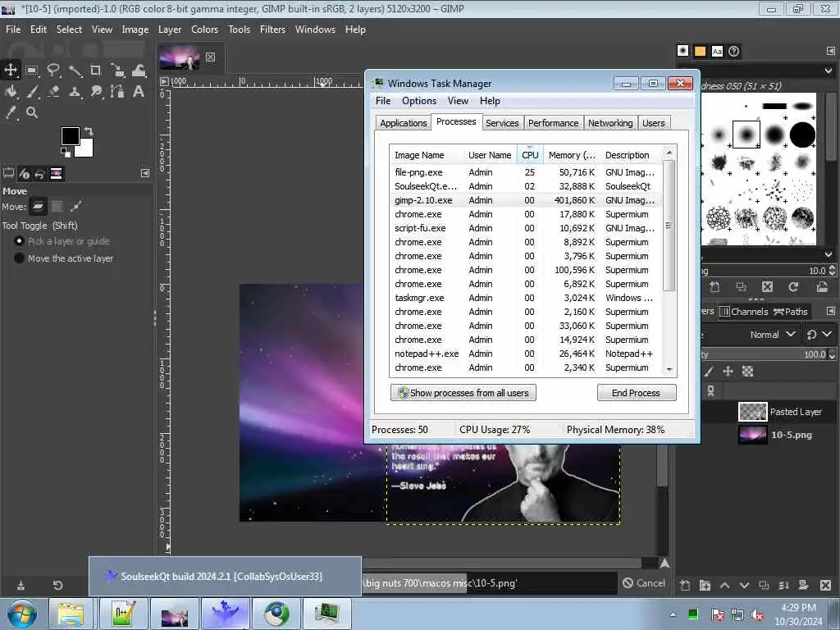Viewport: 840px width, 630px height.
Task: Open brushes dock tab configuration menu arrow
Action: point(831,51)
